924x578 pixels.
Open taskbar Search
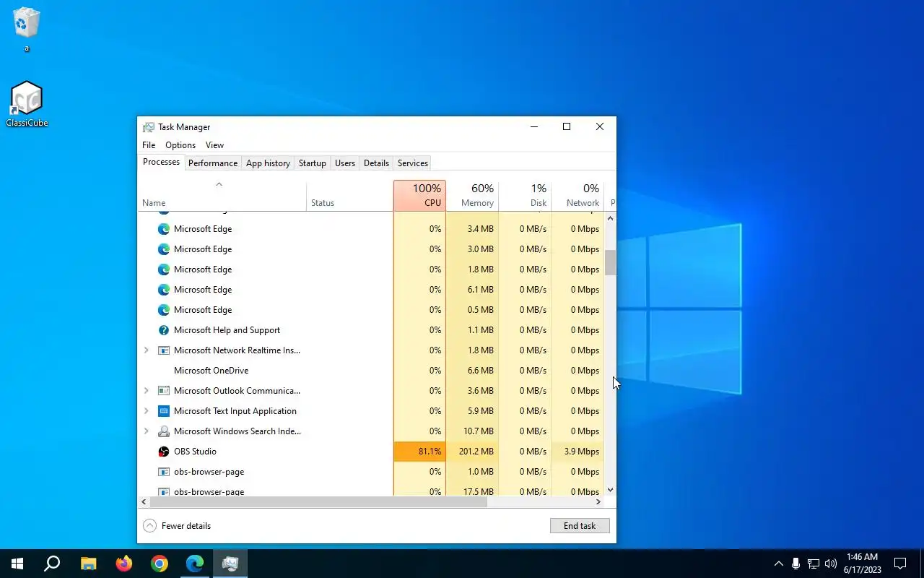52,564
